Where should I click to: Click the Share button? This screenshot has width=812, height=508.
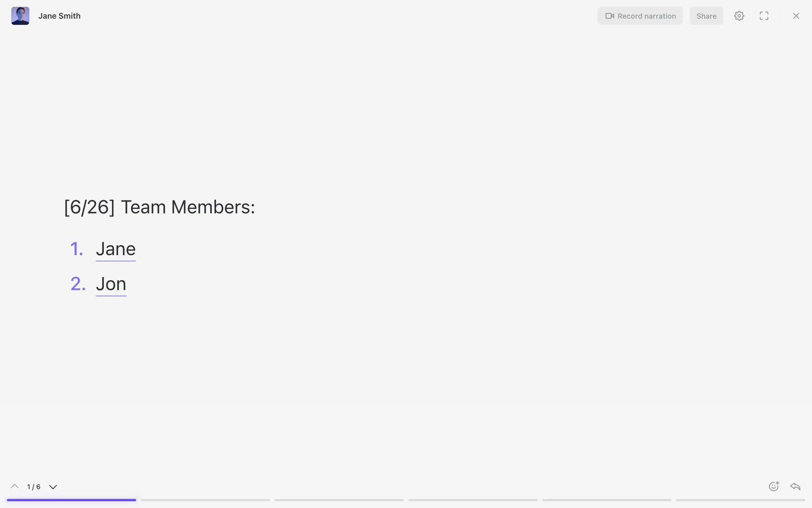pos(706,16)
